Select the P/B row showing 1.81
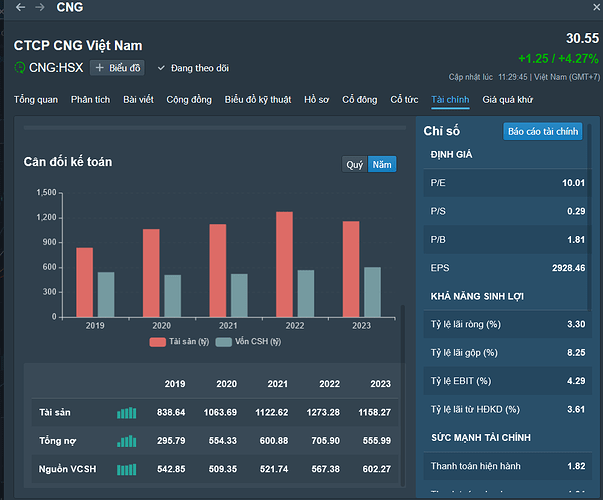Screen dimensions: 603x500 [507, 240]
